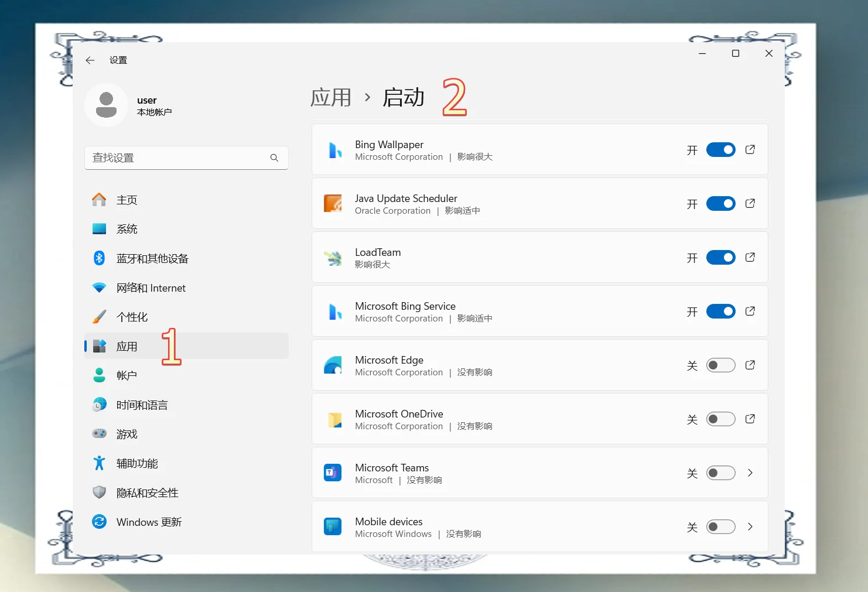
Task: Expand Mobile devices entry chevron
Action: tap(750, 527)
